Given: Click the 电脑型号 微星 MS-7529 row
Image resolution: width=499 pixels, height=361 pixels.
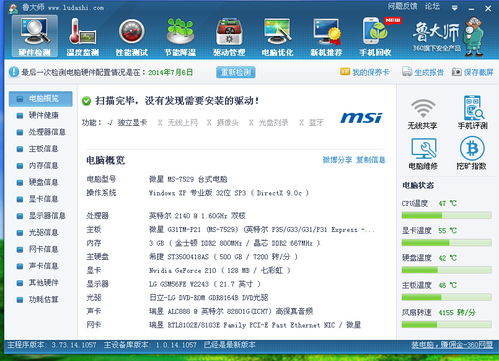Looking at the screenshot, I should click(157, 179).
